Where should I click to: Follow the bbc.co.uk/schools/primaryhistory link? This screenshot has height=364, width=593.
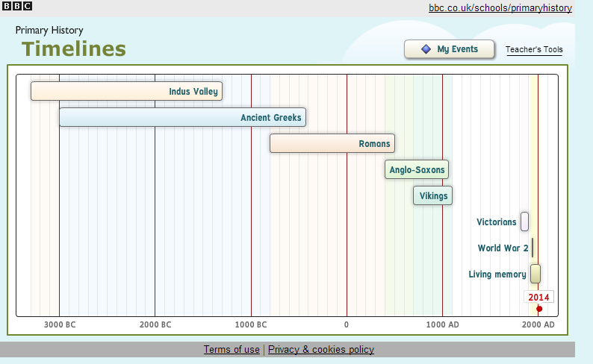pos(500,8)
